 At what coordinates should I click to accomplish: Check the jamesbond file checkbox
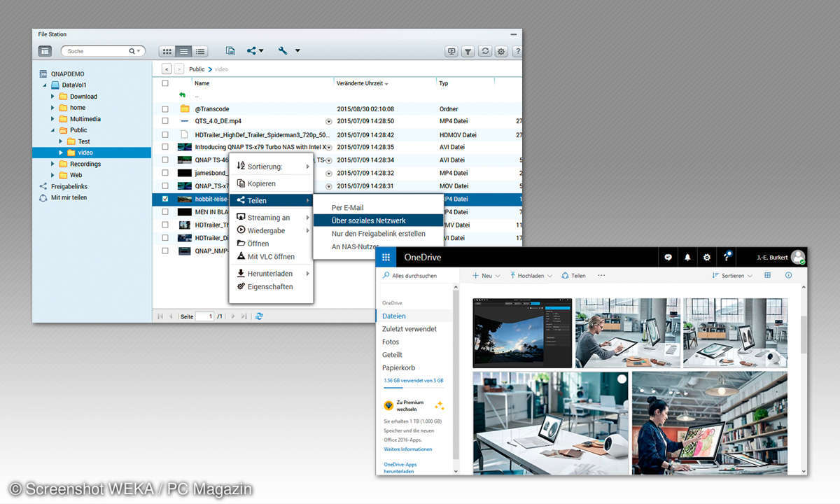[x=165, y=173]
